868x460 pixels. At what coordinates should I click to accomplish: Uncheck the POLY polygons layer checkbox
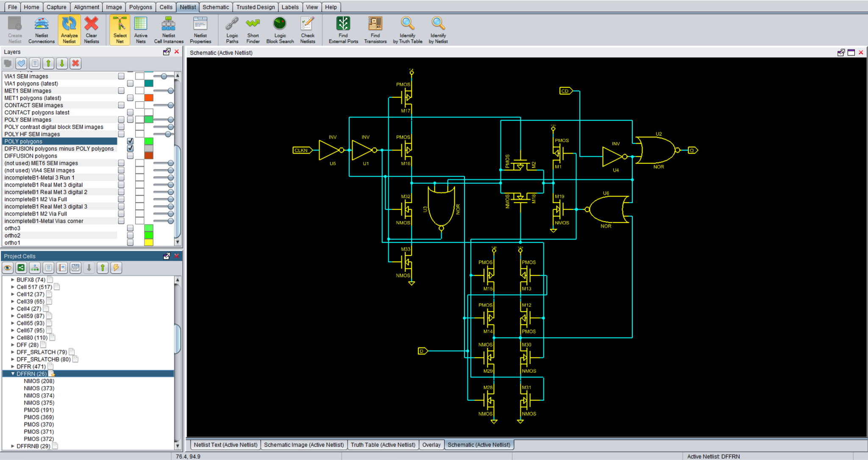pyautogui.click(x=130, y=141)
